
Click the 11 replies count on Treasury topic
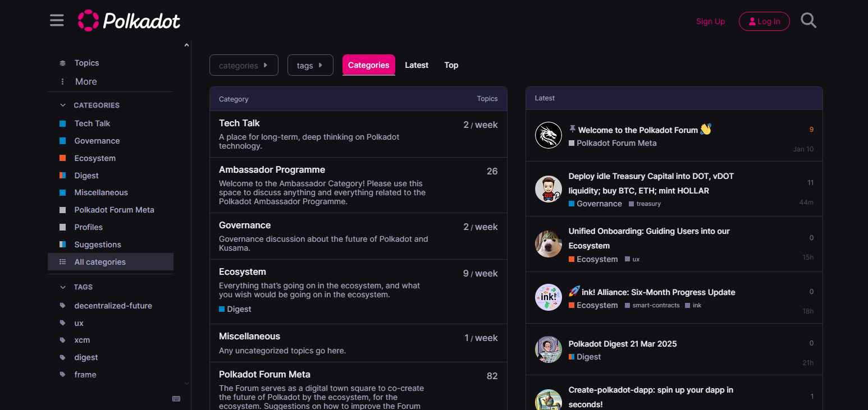pyautogui.click(x=810, y=183)
